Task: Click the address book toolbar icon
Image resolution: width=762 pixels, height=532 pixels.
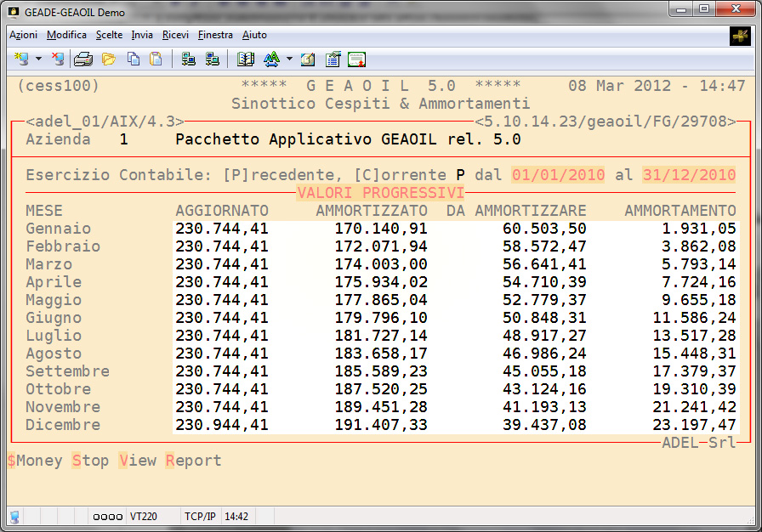Action: coord(246,59)
